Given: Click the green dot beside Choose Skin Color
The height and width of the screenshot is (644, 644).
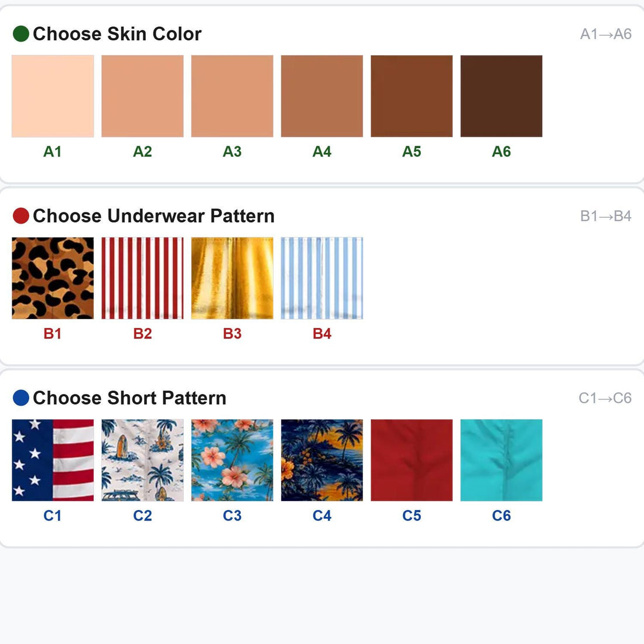Looking at the screenshot, I should (x=21, y=34).
